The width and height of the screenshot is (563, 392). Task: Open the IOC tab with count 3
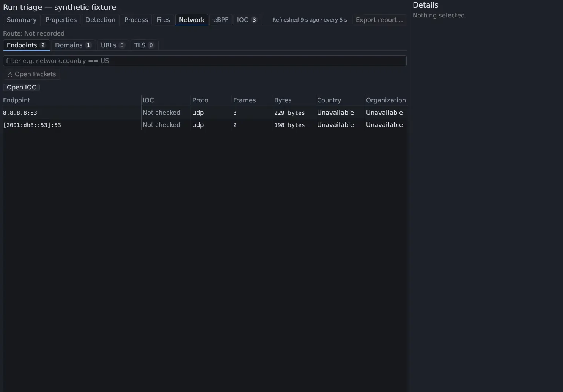pyautogui.click(x=247, y=20)
